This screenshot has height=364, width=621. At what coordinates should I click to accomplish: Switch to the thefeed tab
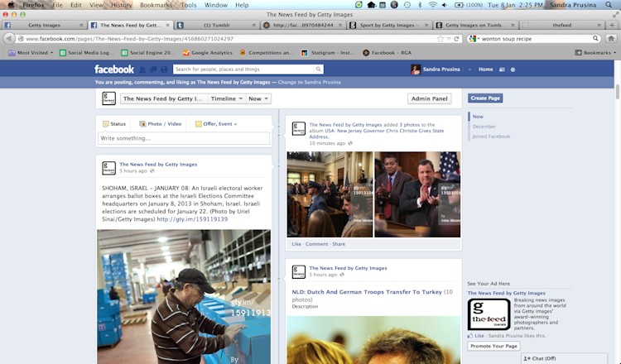coord(561,25)
